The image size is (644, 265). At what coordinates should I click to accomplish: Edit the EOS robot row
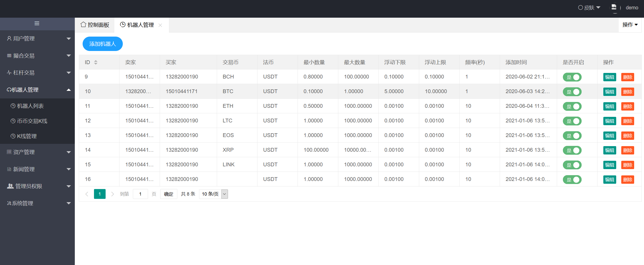pyautogui.click(x=610, y=136)
